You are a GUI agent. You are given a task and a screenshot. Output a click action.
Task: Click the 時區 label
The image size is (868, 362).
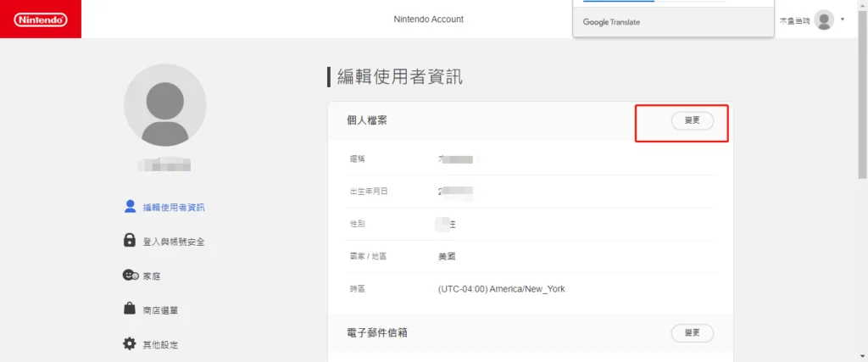[x=357, y=289]
